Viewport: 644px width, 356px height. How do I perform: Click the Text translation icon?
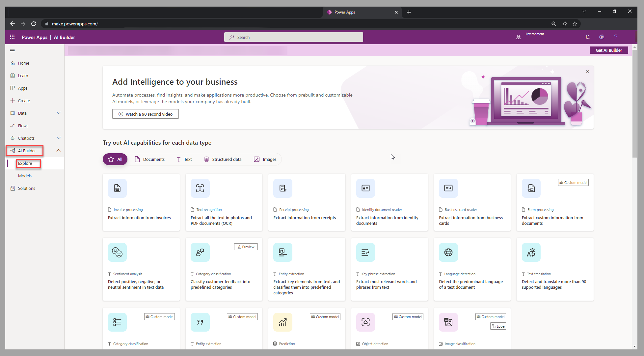click(531, 252)
